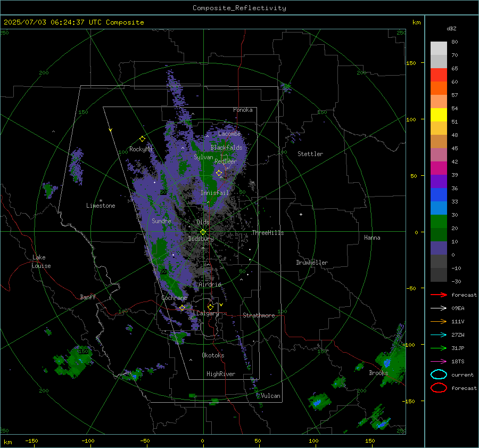Select the 39 dBZ purple swatch
Viewport: 479px width, 448px height.
tap(439, 181)
